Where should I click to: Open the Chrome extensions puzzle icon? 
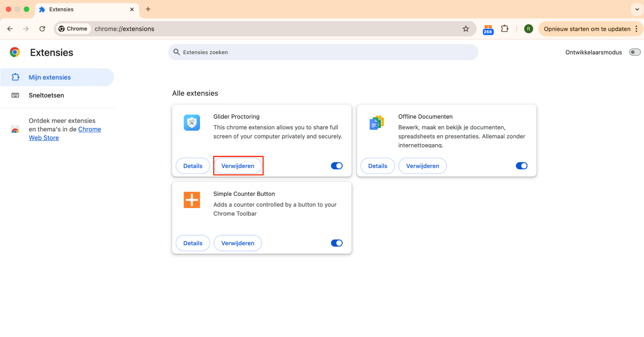tap(505, 29)
